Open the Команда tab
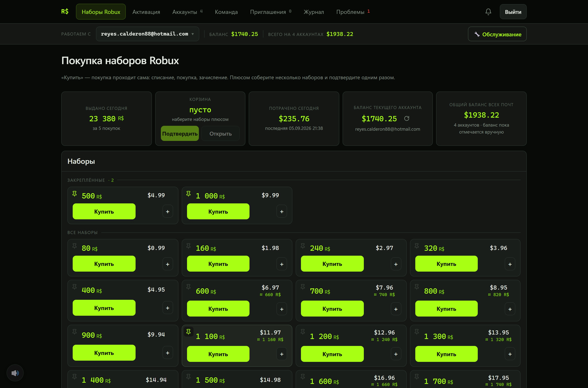Viewport: 588px width, 388px height. [226, 12]
